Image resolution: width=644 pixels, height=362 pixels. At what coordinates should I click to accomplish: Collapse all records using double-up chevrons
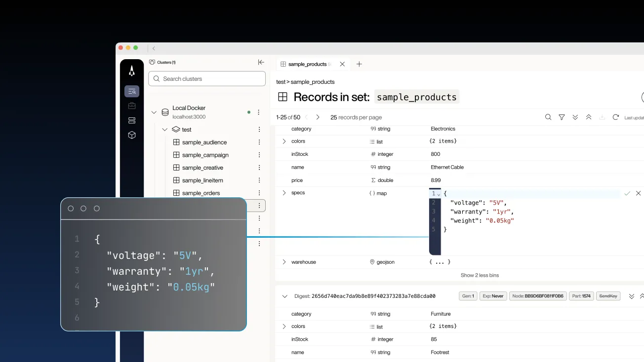(x=588, y=117)
